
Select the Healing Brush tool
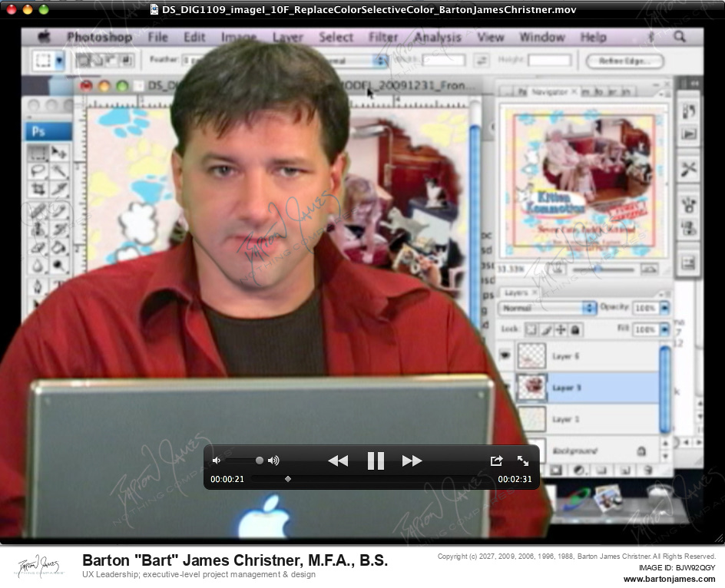(38, 211)
